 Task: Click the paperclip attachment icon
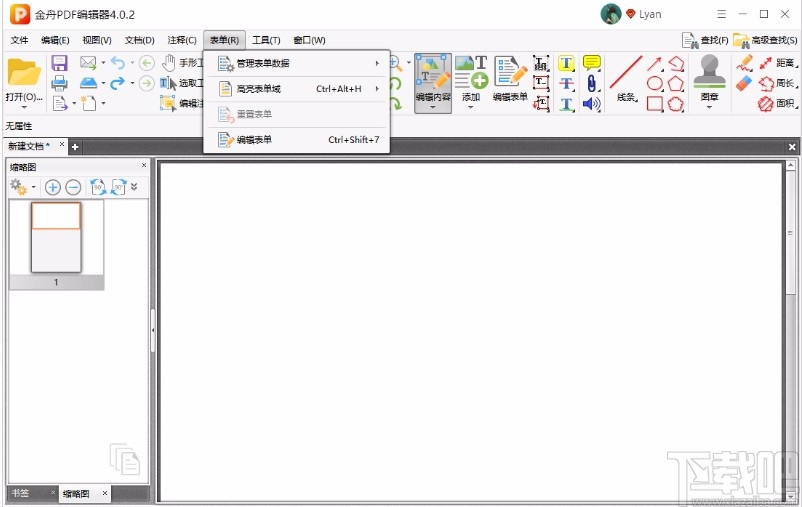(591, 83)
